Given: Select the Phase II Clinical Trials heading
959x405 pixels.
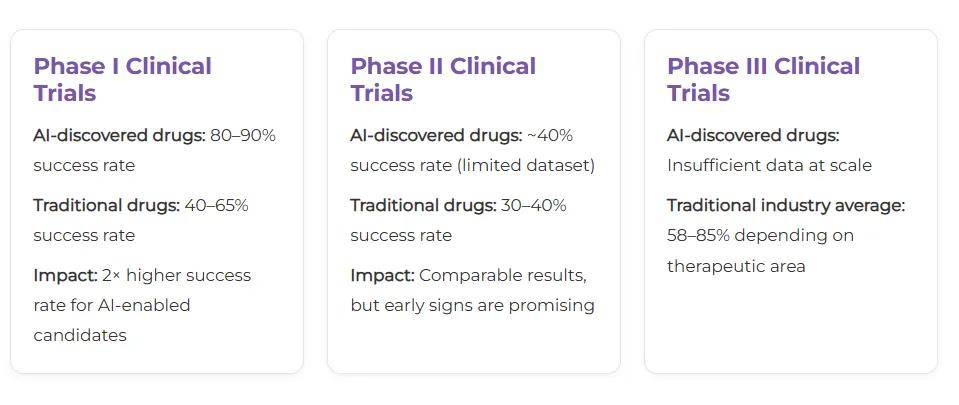Looking at the screenshot, I should 442,79.
